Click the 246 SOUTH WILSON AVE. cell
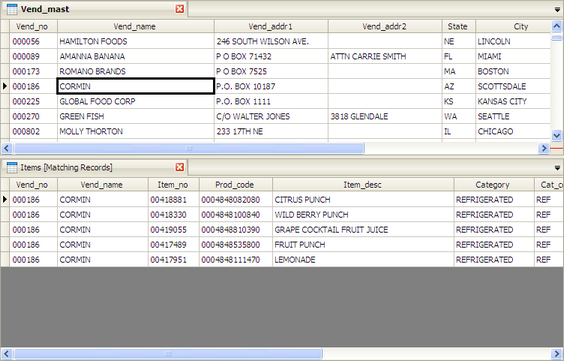Screen dimensions: 564x361 pos(271,41)
